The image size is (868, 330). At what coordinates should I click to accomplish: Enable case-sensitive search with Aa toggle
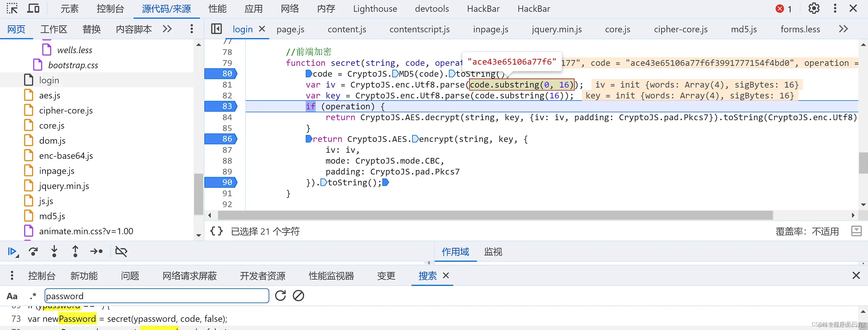[12, 296]
